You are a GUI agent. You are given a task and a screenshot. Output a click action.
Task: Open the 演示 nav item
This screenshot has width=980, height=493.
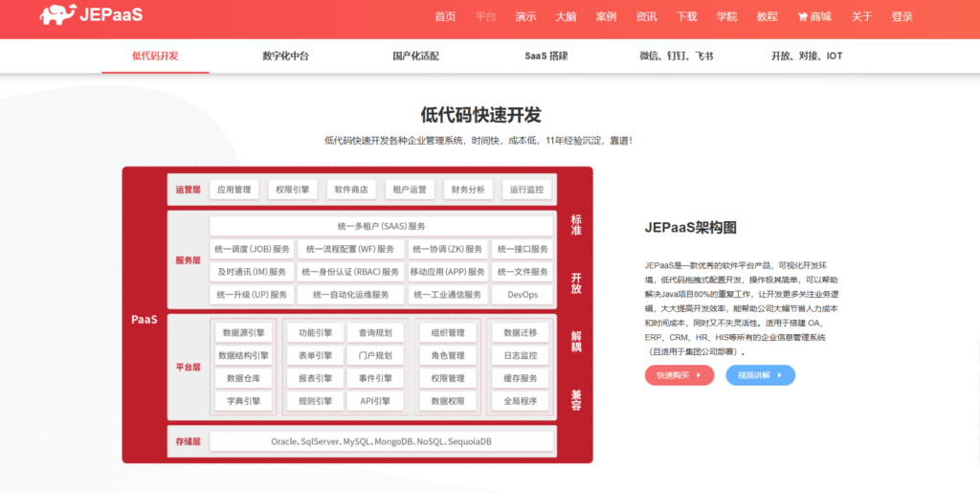(x=525, y=17)
